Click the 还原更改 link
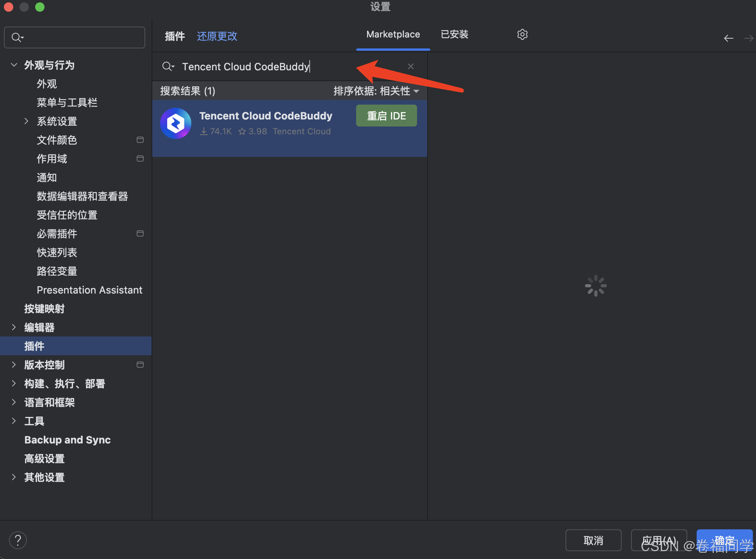 pos(217,36)
